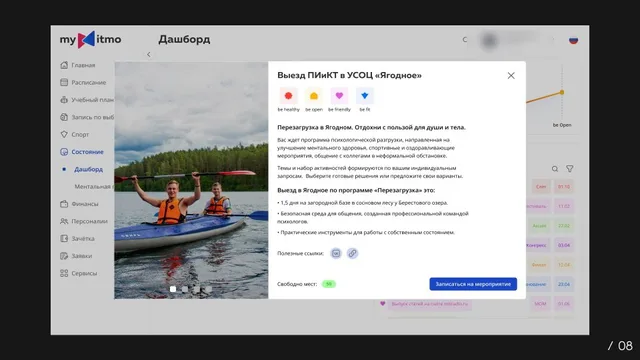Click the Сервисы grid icon
This screenshot has height=360, width=640.
(64, 273)
